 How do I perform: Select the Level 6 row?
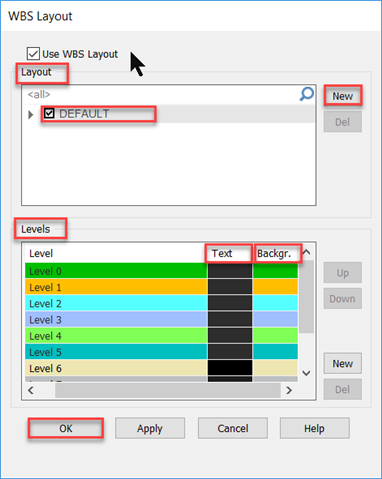tap(161, 368)
